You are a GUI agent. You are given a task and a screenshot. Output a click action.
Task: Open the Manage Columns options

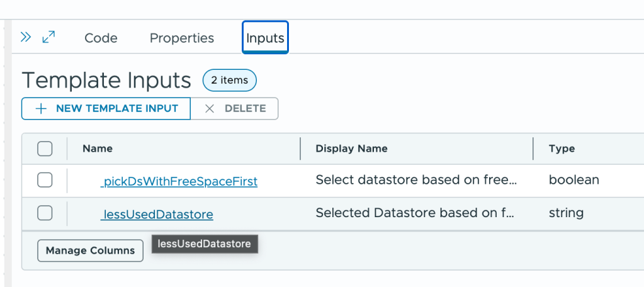pos(90,250)
